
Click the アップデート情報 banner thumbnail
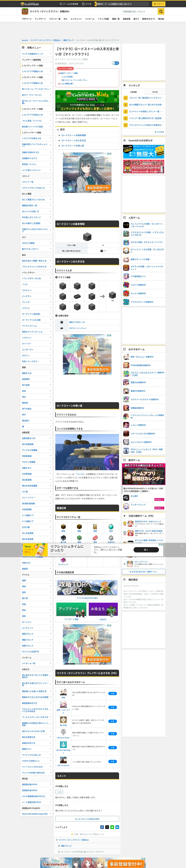pos(72,610)
